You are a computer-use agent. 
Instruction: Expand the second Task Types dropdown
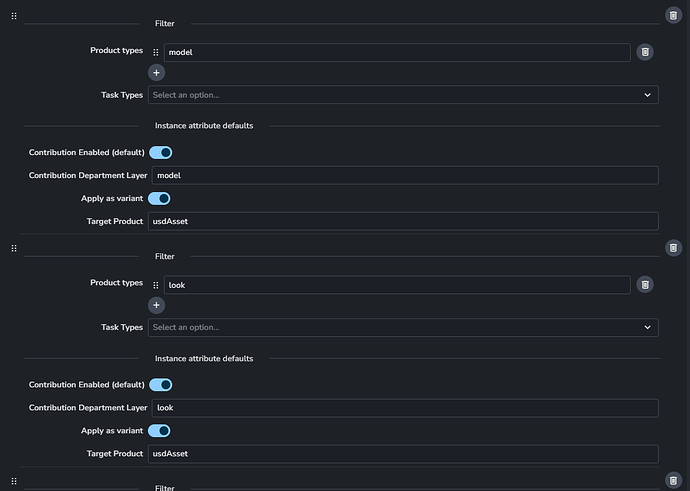[x=403, y=327]
